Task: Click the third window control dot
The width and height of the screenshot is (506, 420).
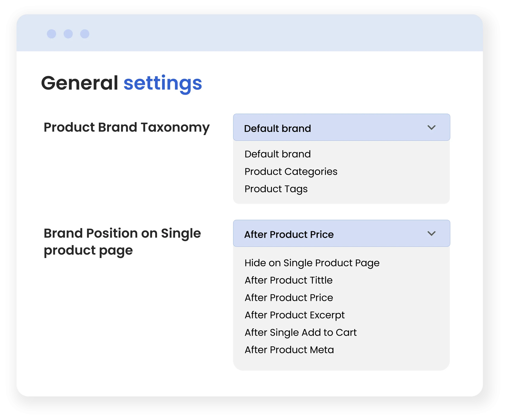Action: pos(85,34)
